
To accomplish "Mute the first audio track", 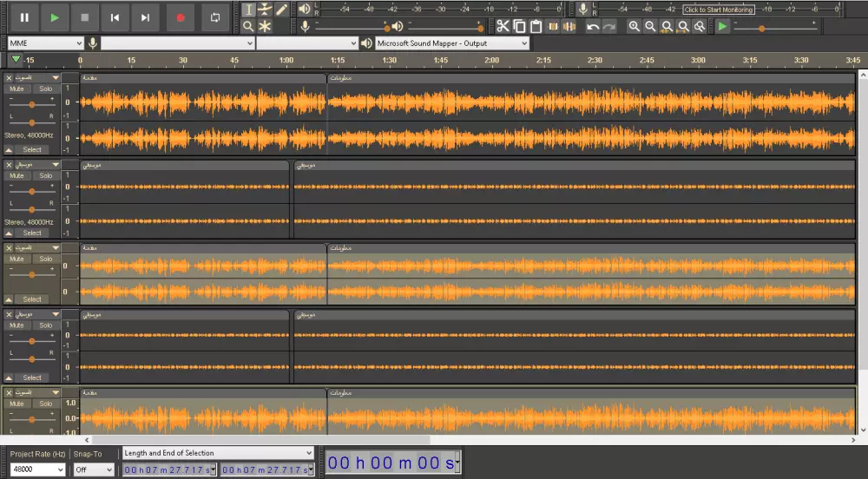I will click(x=17, y=89).
